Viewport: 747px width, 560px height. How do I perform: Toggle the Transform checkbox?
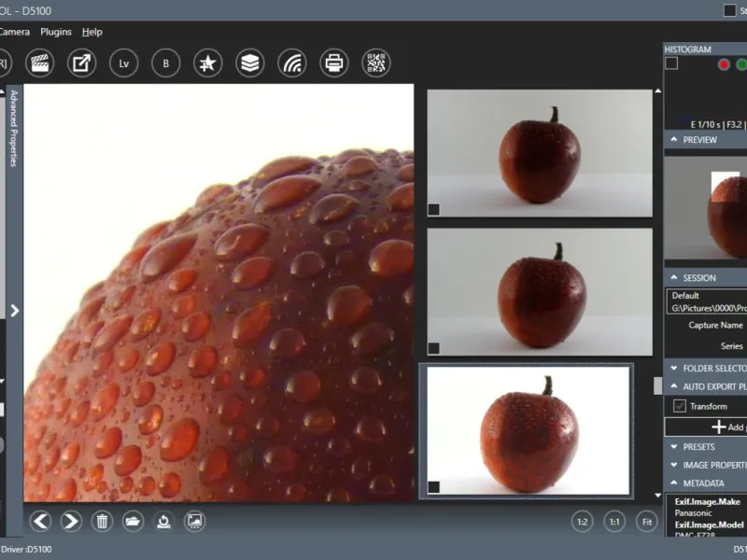click(680, 406)
